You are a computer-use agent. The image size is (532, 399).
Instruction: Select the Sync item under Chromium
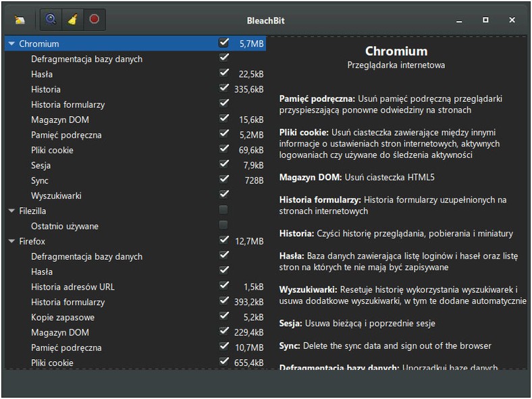tap(40, 180)
